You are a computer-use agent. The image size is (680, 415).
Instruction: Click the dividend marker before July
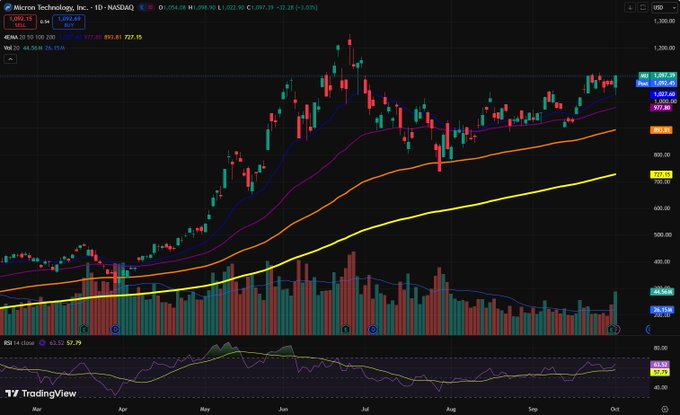pyautogui.click(x=373, y=330)
